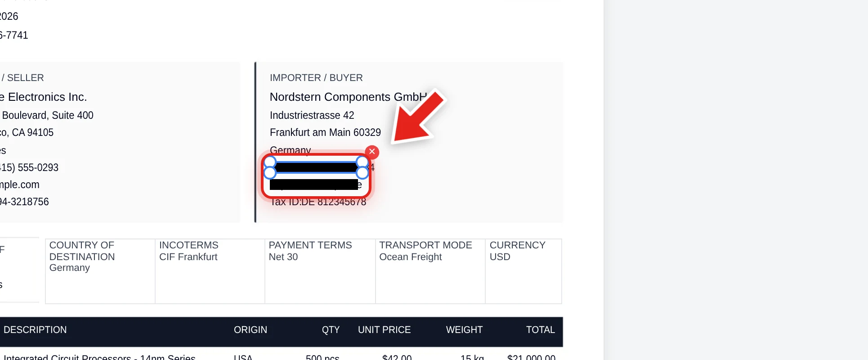868x360 pixels.
Task: Click the COUNTRY OF DESTINATION Germany cell
Action: coord(100,271)
